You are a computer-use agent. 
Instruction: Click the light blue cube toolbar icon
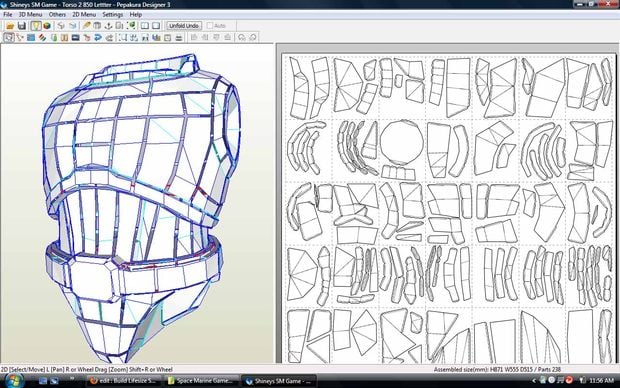point(72,26)
